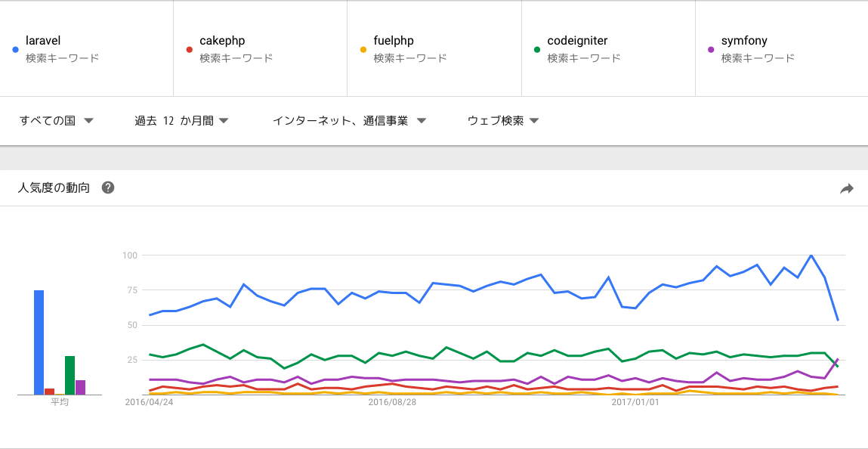The image size is (868, 449).
Task: Click the share arrow icon
Action: (x=846, y=189)
